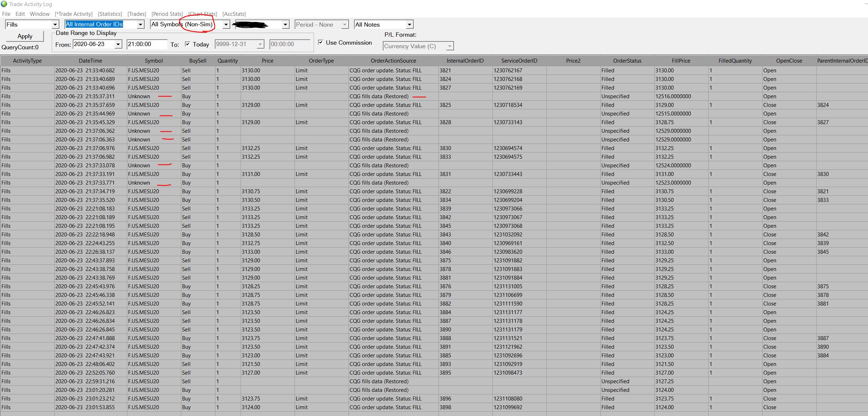Sort by the Symbol column header
868x416 pixels.
(154, 61)
